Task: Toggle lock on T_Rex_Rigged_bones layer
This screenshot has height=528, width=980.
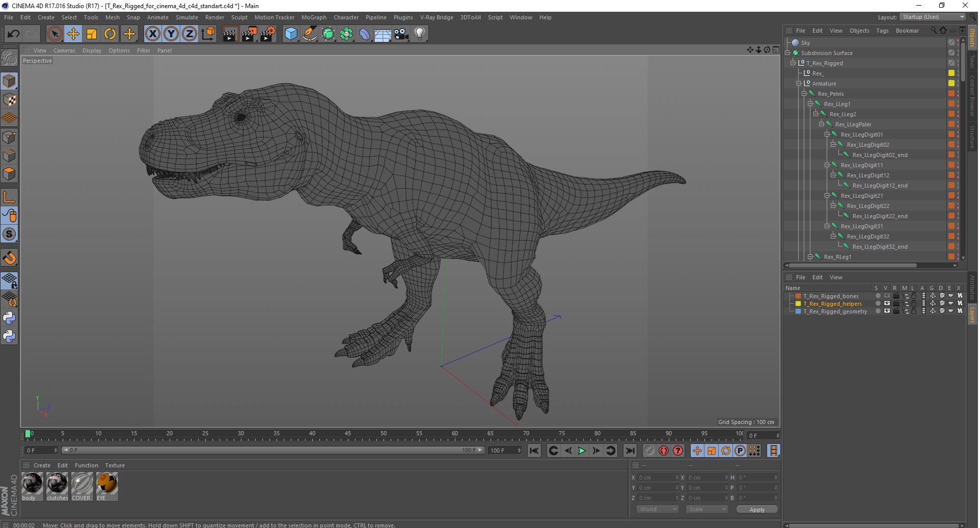Action: coord(914,296)
